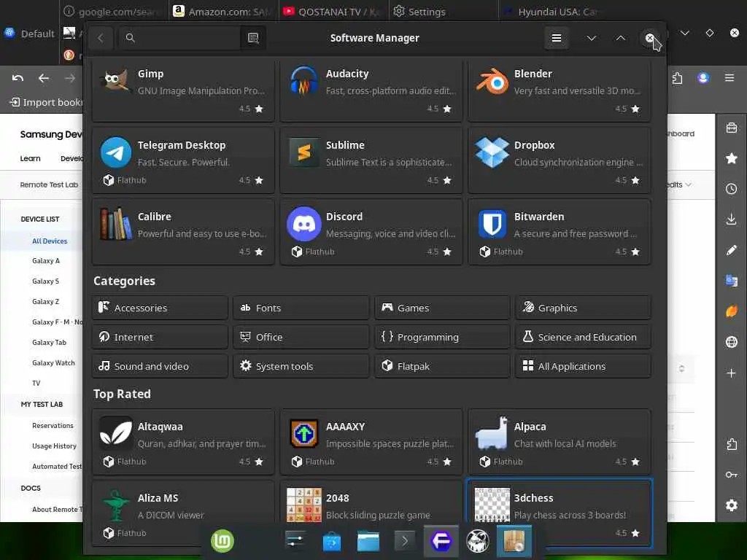Select Galaxy Tab in device list
Viewport: 747px width, 560px height.
click(49, 343)
